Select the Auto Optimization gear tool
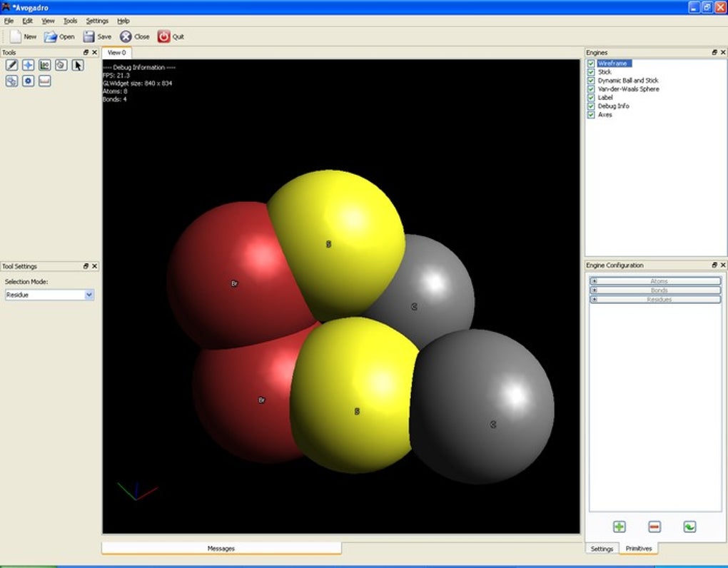728x568 pixels. click(28, 81)
